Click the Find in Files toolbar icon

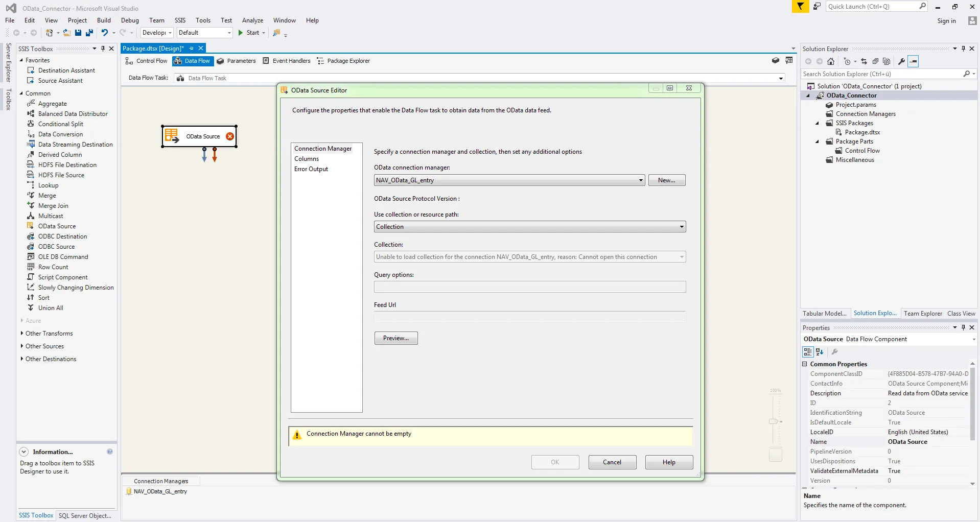[x=276, y=33]
